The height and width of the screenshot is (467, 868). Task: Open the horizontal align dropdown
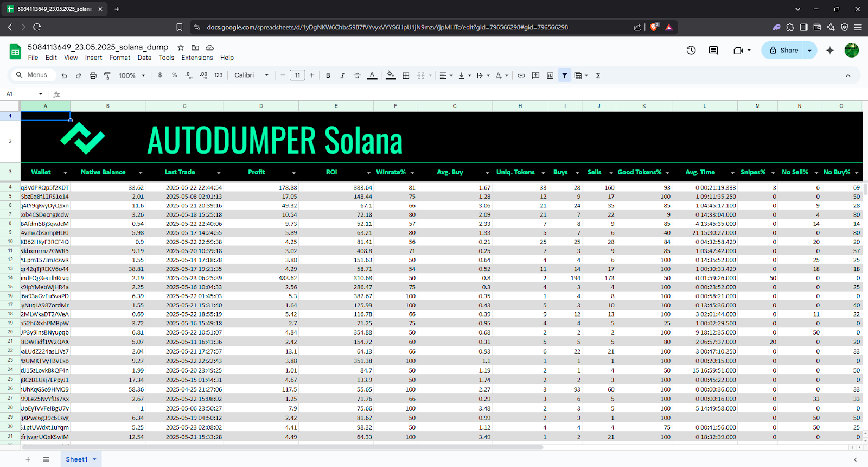(446, 75)
